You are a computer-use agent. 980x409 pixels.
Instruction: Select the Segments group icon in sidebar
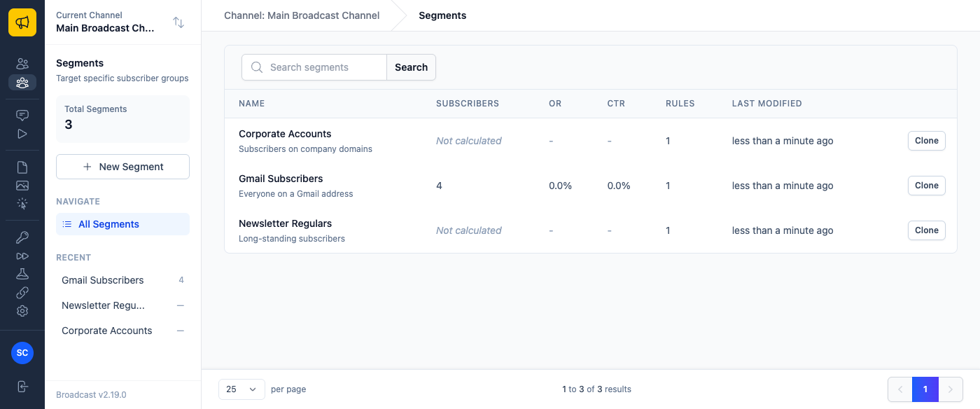tap(22, 83)
